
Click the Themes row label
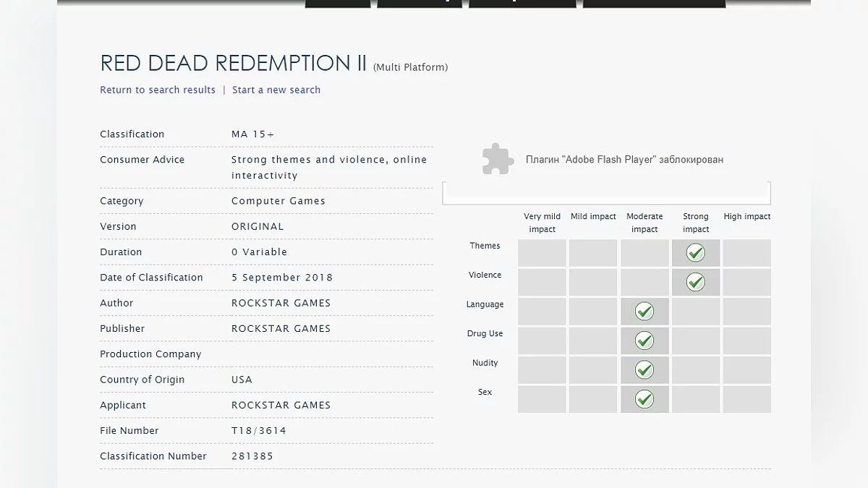(485, 246)
